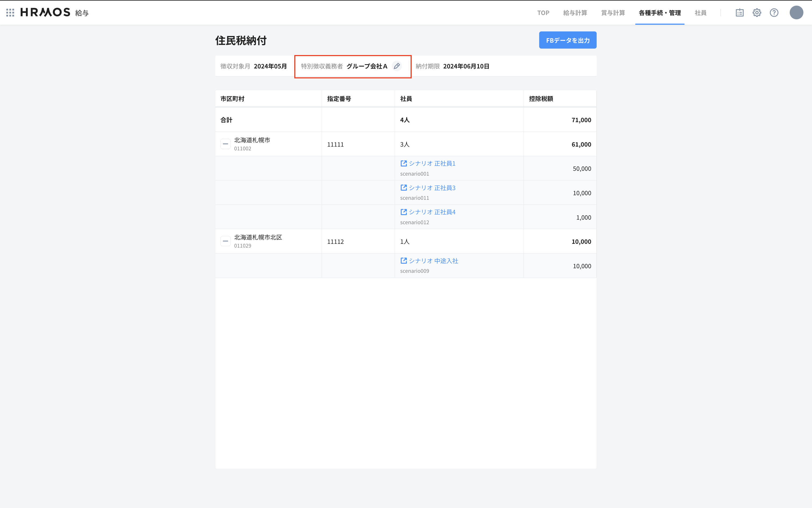Click the user avatar circle
812x508 pixels.
pyautogui.click(x=796, y=13)
